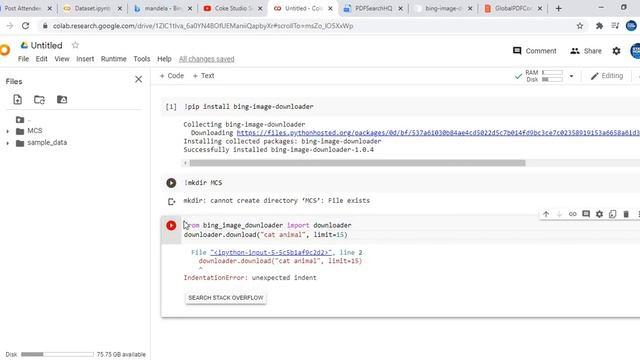Image resolution: width=640 pixels, height=360 pixels.
Task: Open the Google Drive icon beside notebook title
Action: pos(24,45)
